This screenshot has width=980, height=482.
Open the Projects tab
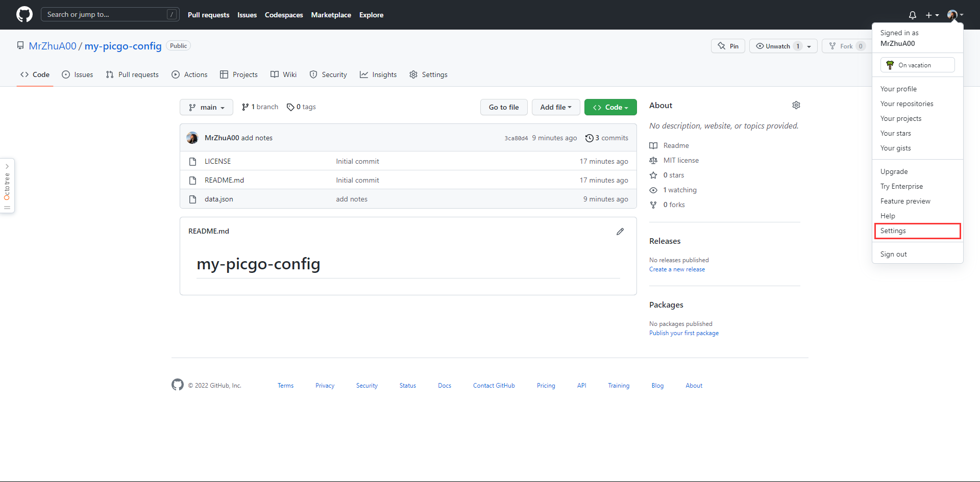239,74
